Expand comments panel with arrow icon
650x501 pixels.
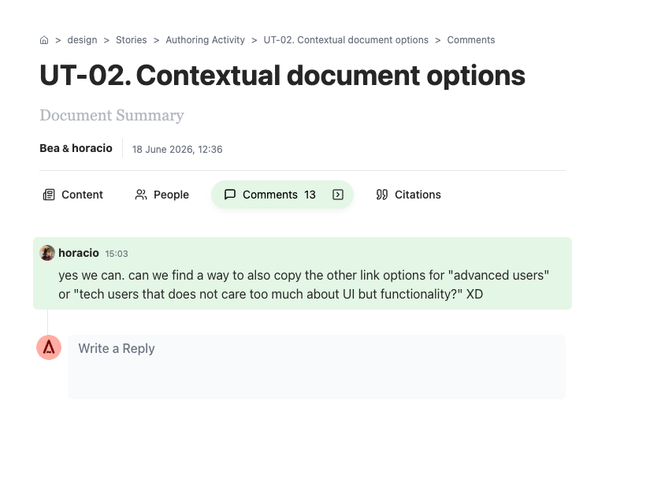pos(338,194)
